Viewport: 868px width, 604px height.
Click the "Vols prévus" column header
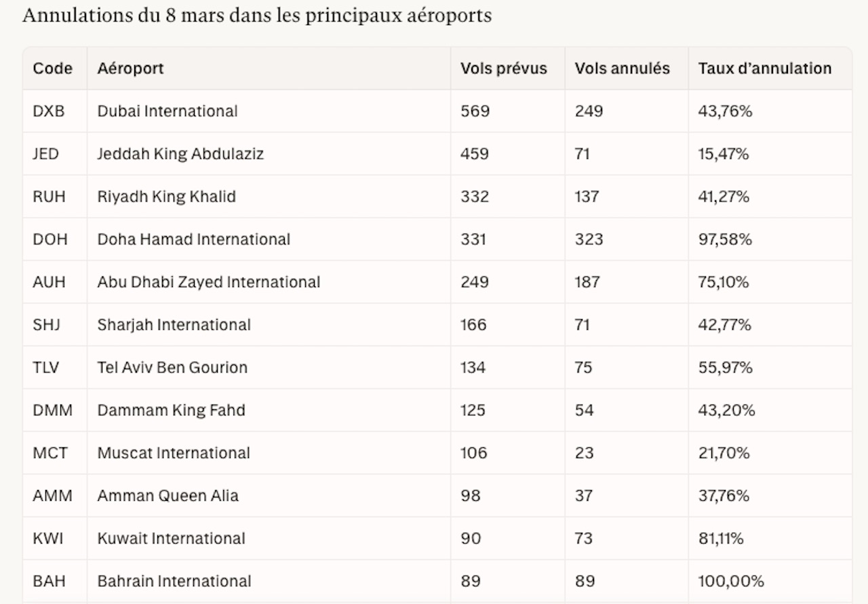coord(503,69)
